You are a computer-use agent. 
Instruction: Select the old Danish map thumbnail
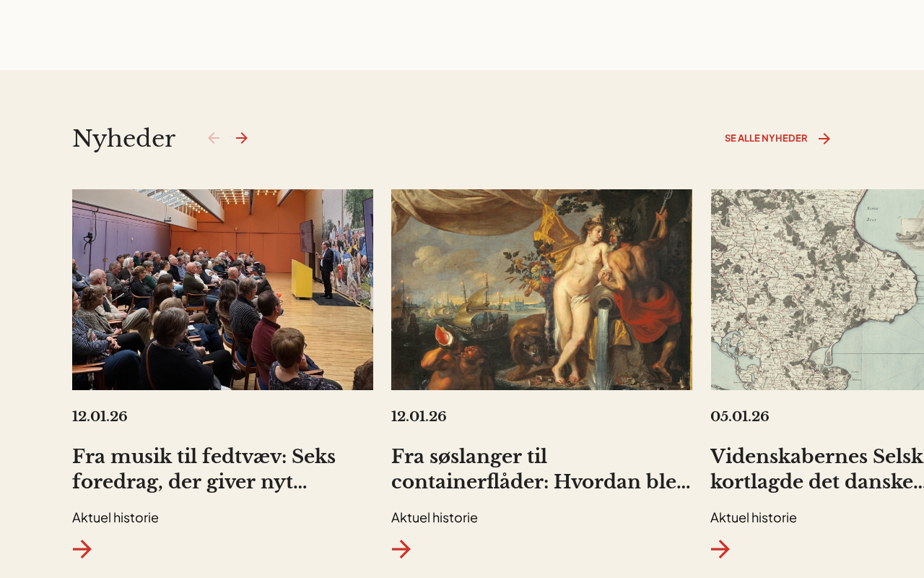point(817,290)
